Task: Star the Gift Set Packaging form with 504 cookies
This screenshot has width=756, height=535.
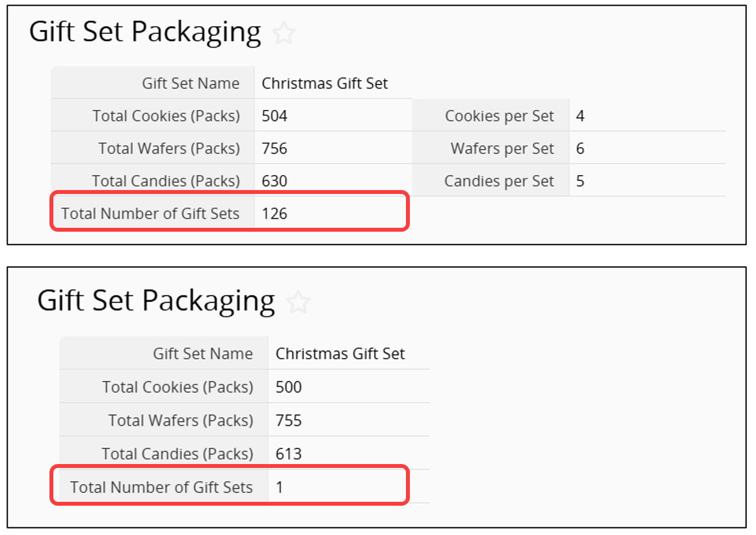Action: (x=284, y=33)
